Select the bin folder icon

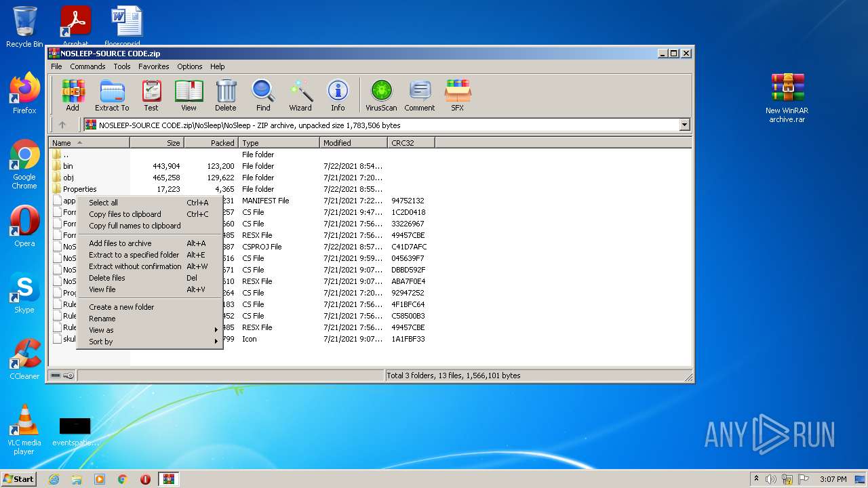click(x=57, y=166)
